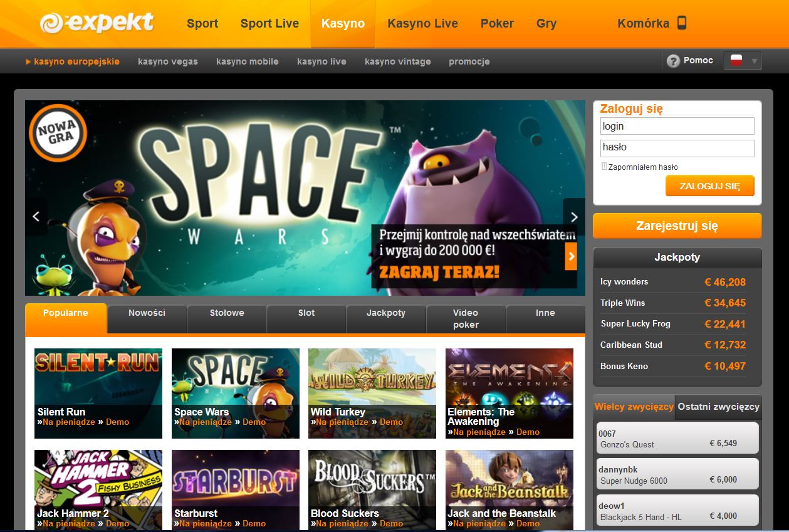Screen dimensions: 789x532
Task: Switch to the Jackpoty tab
Action: pos(386,318)
